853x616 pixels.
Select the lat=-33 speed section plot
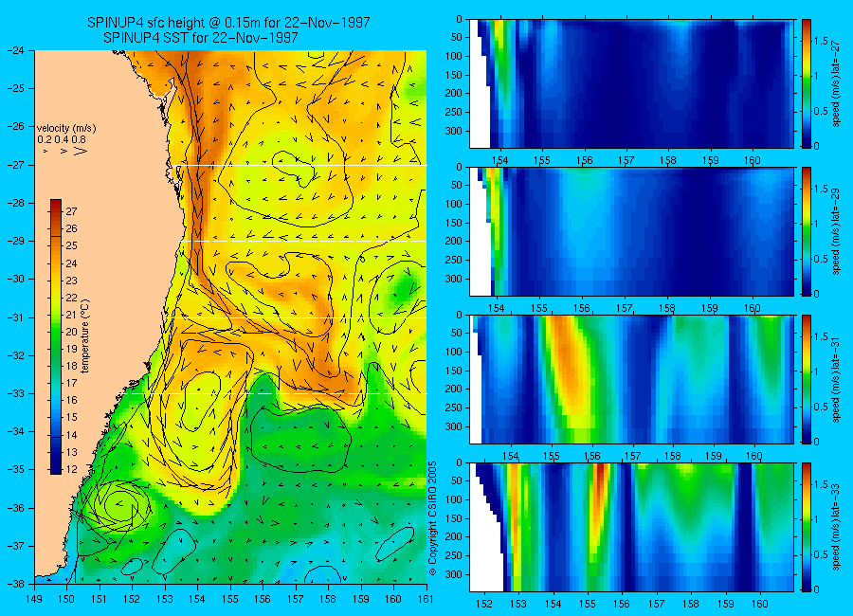coord(631,527)
